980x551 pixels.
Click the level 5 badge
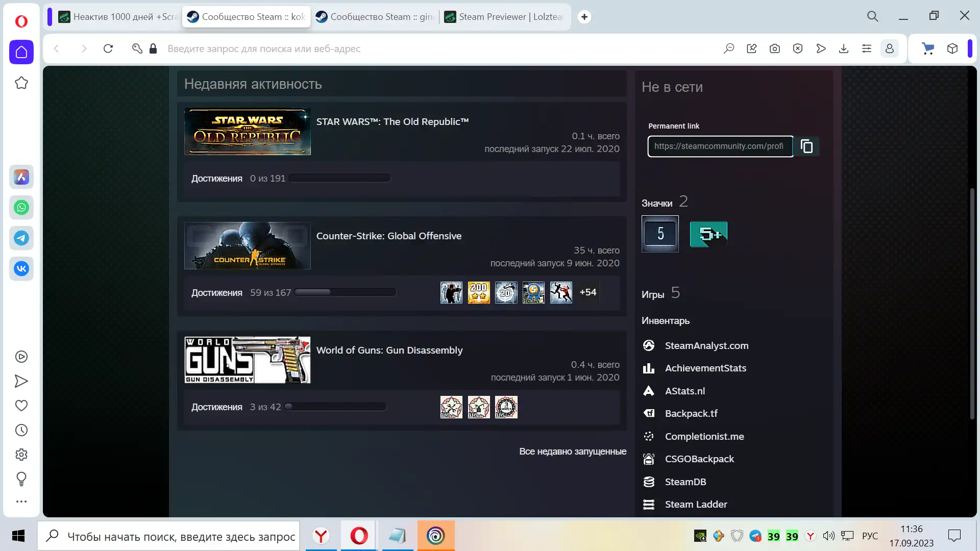coord(660,234)
